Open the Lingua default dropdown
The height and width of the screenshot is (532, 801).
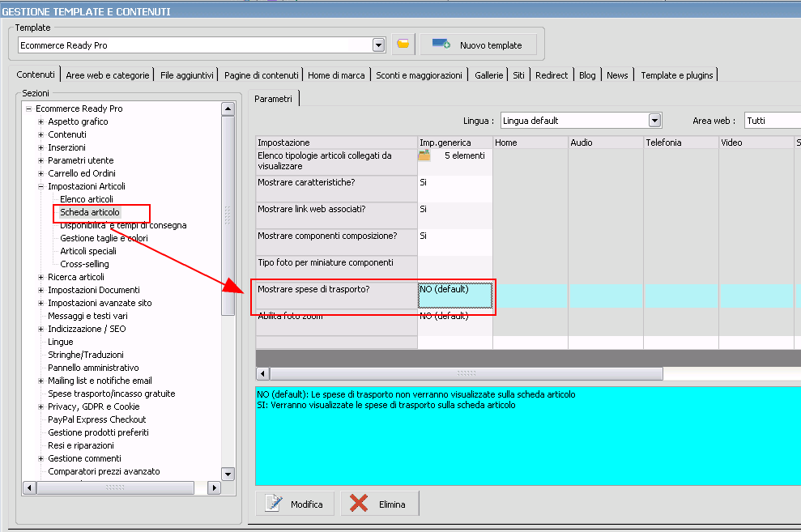pyautogui.click(x=654, y=121)
